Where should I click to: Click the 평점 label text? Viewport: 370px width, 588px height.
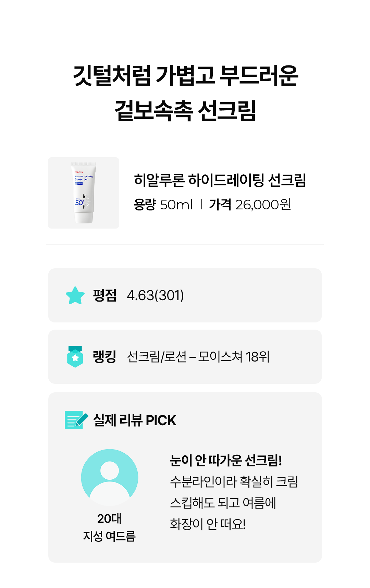tap(105, 295)
